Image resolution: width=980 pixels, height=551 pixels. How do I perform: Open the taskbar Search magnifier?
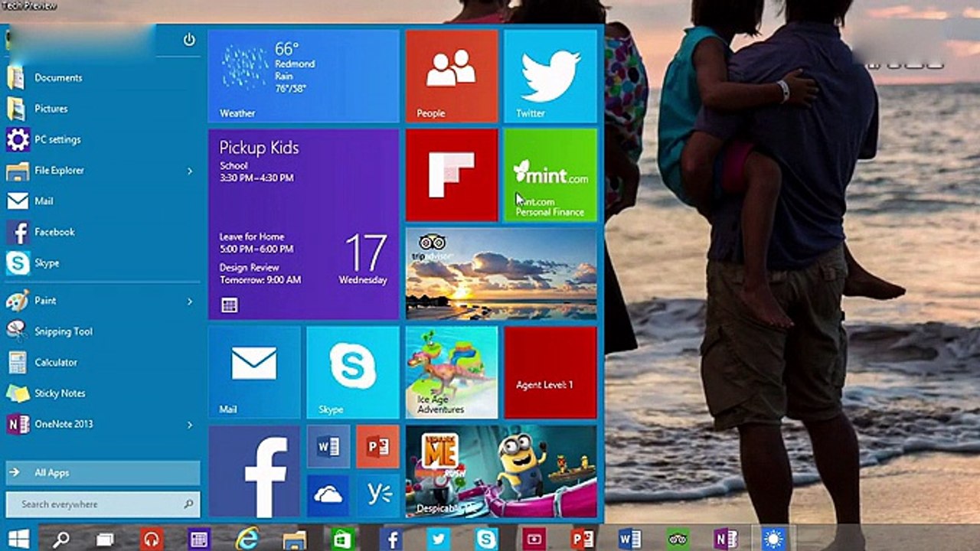[x=61, y=539]
